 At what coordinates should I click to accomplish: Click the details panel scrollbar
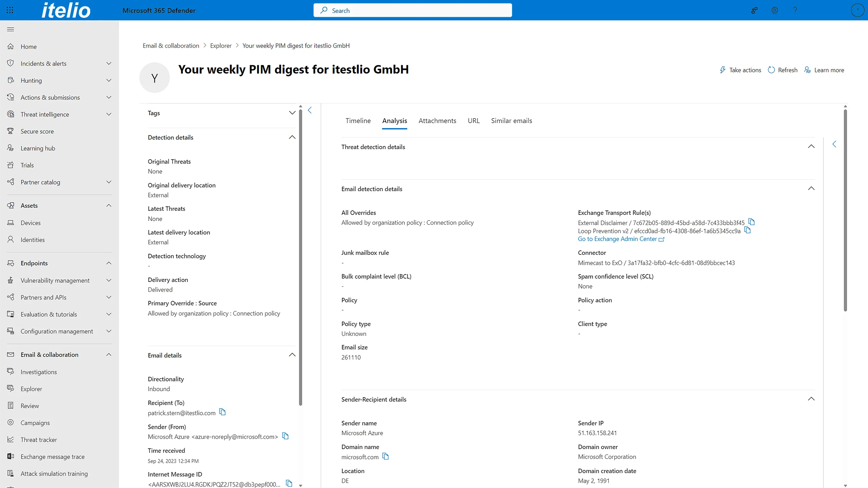tap(300, 258)
